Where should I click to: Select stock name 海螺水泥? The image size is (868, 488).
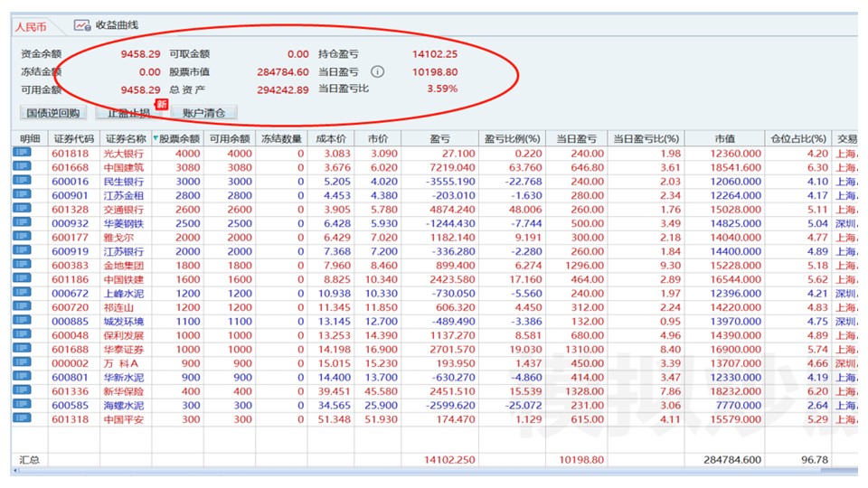(x=124, y=405)
